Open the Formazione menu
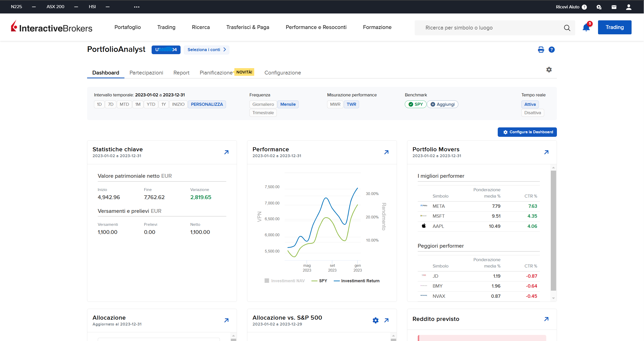 click(377, 27)
